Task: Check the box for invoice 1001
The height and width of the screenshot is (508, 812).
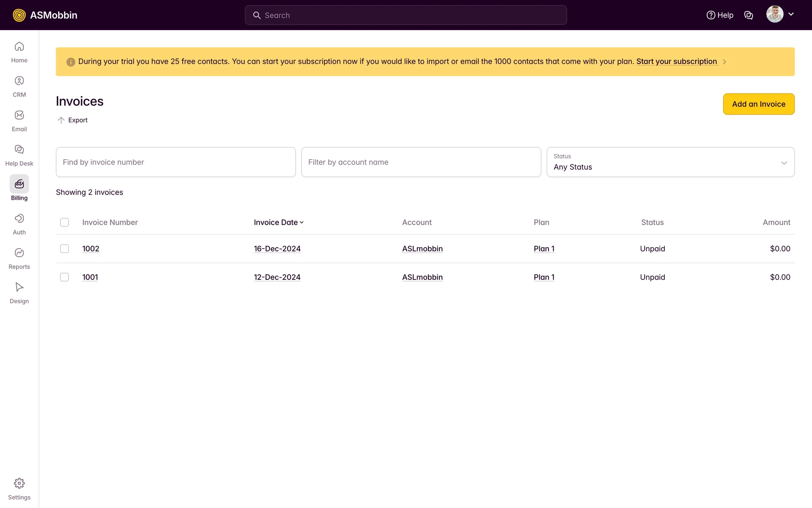Action: tap(64, 277)
